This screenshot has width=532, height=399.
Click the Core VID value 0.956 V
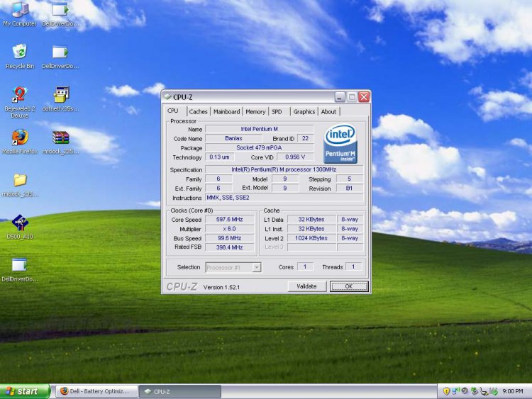[x=295, y=157]
